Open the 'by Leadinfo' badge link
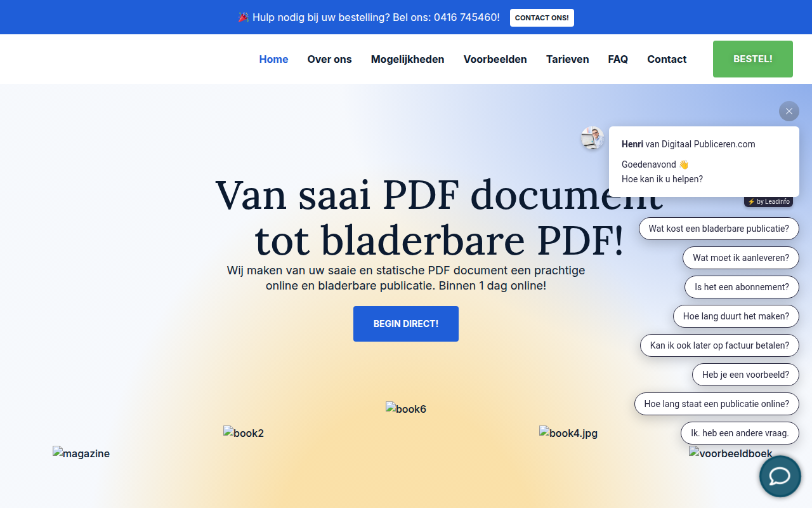The width and height of the screenshot is (812, 508). pyautogui.click(x=768, y=201)
